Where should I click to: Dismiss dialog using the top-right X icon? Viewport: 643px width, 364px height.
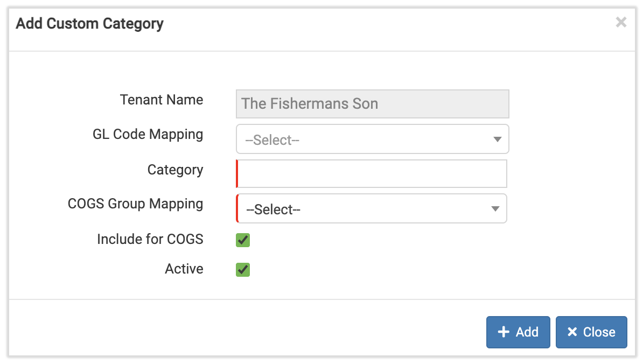click(621, 23)
